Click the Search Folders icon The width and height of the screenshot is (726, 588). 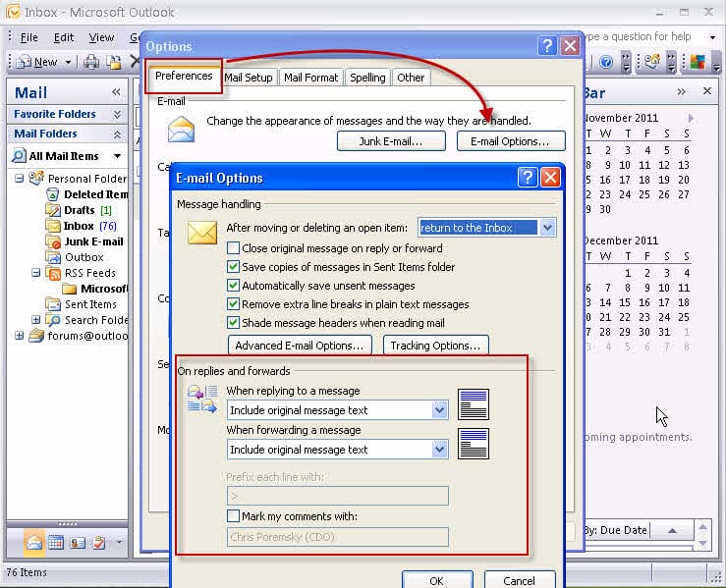click(x=53, y=320)
